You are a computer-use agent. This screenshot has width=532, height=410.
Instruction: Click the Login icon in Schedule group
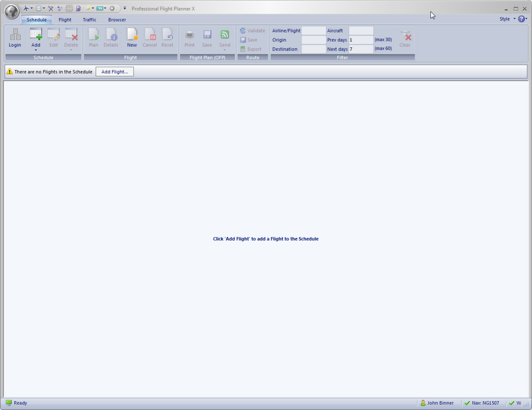tap(15, 38)
